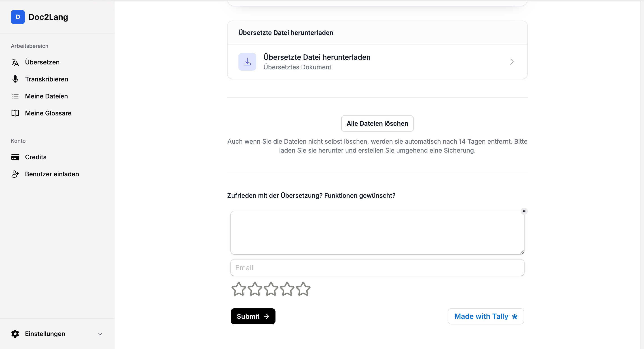This screenshot has width=644, height=349.
Task: Click Übersetzte Datei herunterladen row title
Action: click(317, 57)
